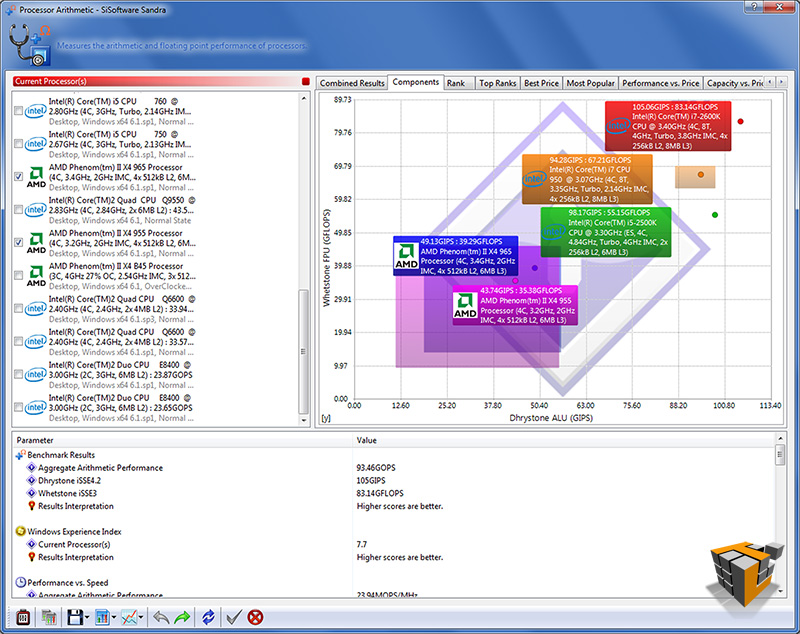800x634 pixels.
Task: Click the AMD logo of Phenom II X4 965 list row
Action: click(x=36, y=177)
